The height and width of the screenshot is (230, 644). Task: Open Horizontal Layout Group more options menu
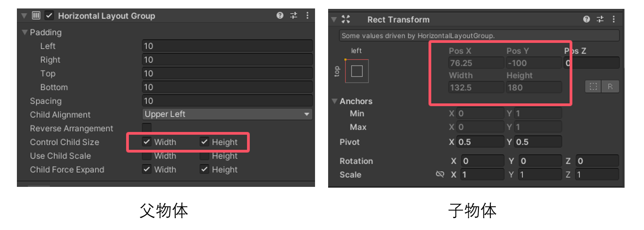[x=307, y=16]
